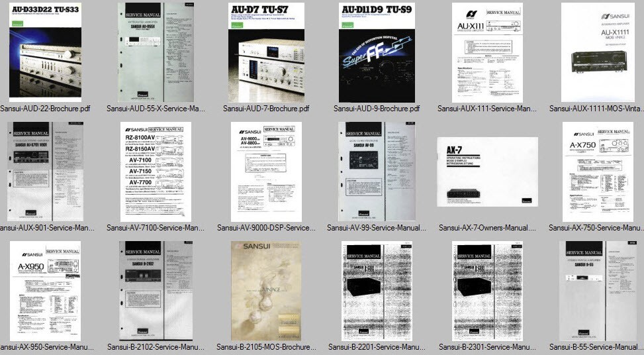This screenshot has width=644, height=355.
Task: Open the AU-D11 D9 TU-S9 Super FF brochure
Action: pos(377,52)
